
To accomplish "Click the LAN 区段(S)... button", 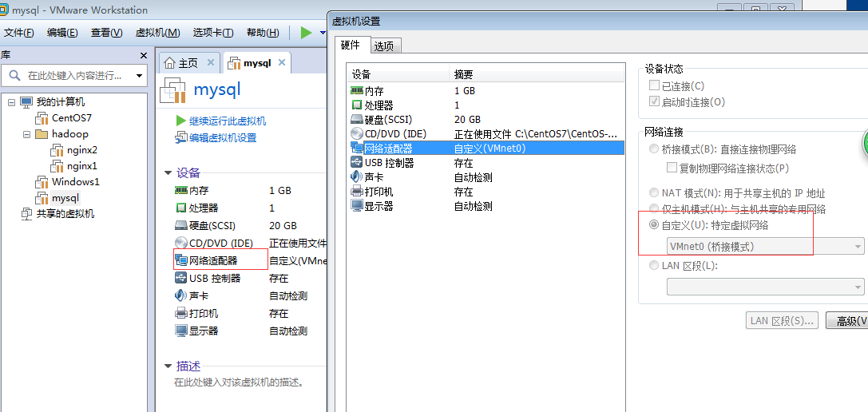I will click(x=783, y=320).
